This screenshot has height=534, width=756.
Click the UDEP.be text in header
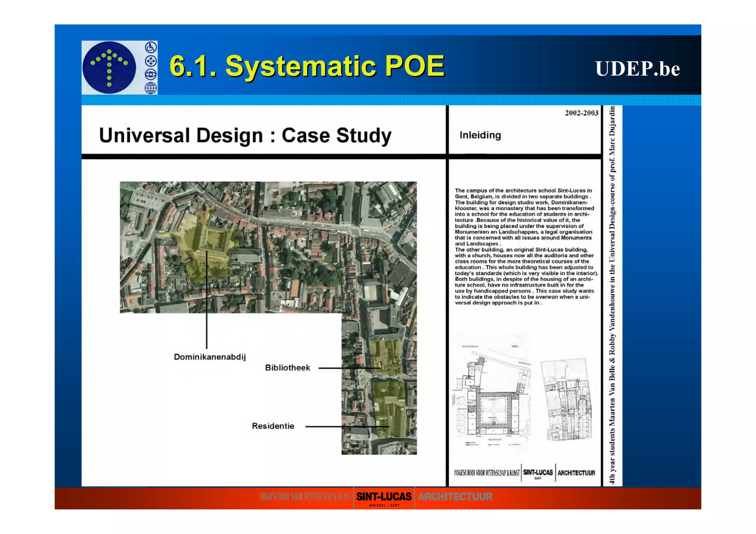638,69
